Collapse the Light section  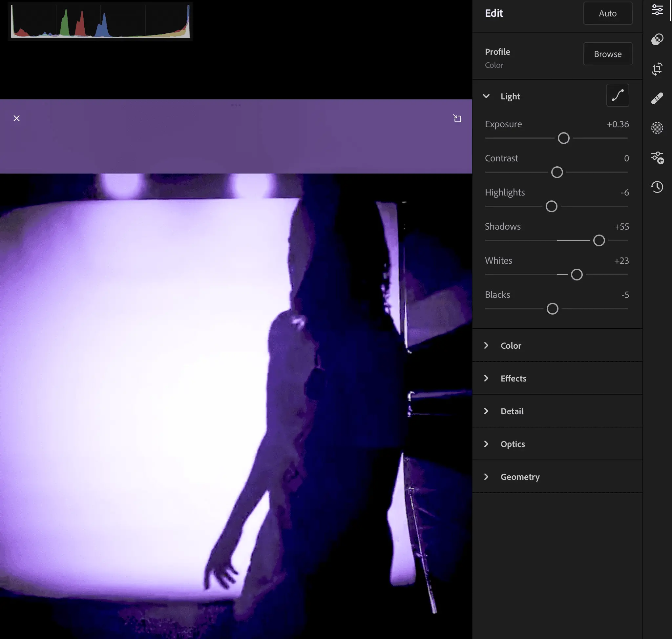pos(486,96)
